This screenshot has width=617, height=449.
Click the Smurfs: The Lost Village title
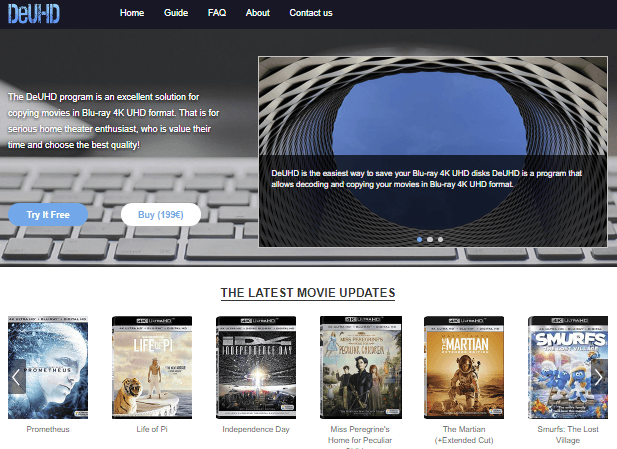click(567, 434)
